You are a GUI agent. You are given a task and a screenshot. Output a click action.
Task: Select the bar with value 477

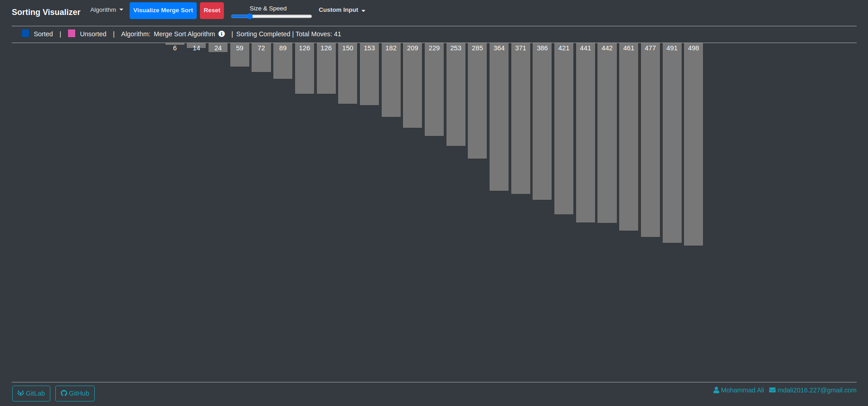click(x=650, y=140)
